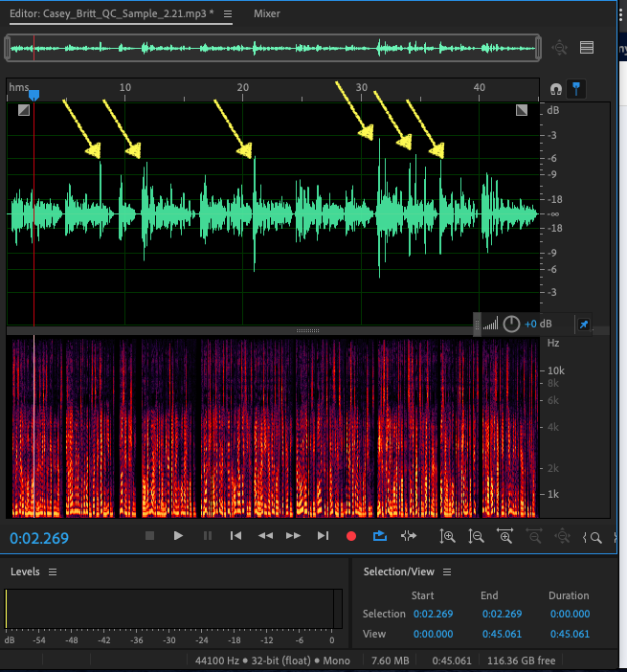Pin the volume HUD overlay
Image resolution: width=627 pixels, height=672 pixels.
click(584, 324)
